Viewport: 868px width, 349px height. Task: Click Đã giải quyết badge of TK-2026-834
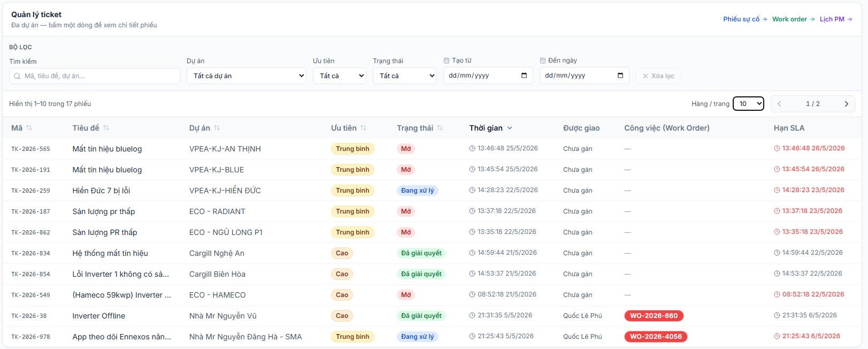(x=421, y=253)
